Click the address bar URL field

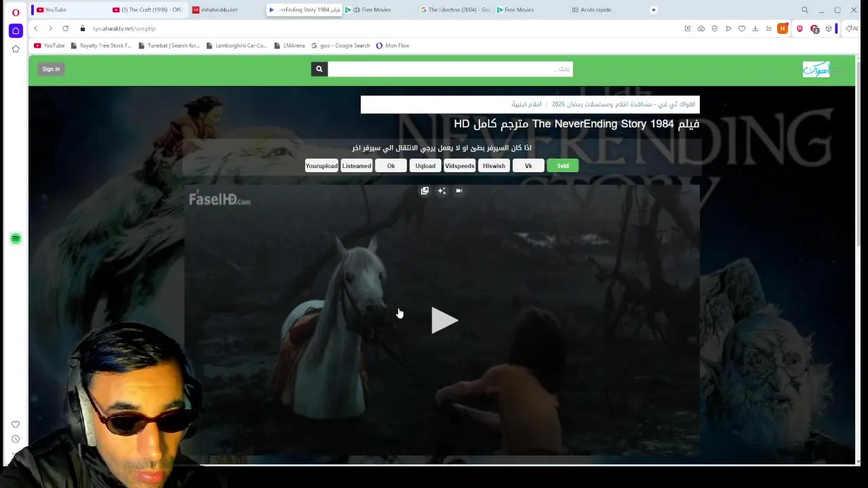click(x=380, y=28)
